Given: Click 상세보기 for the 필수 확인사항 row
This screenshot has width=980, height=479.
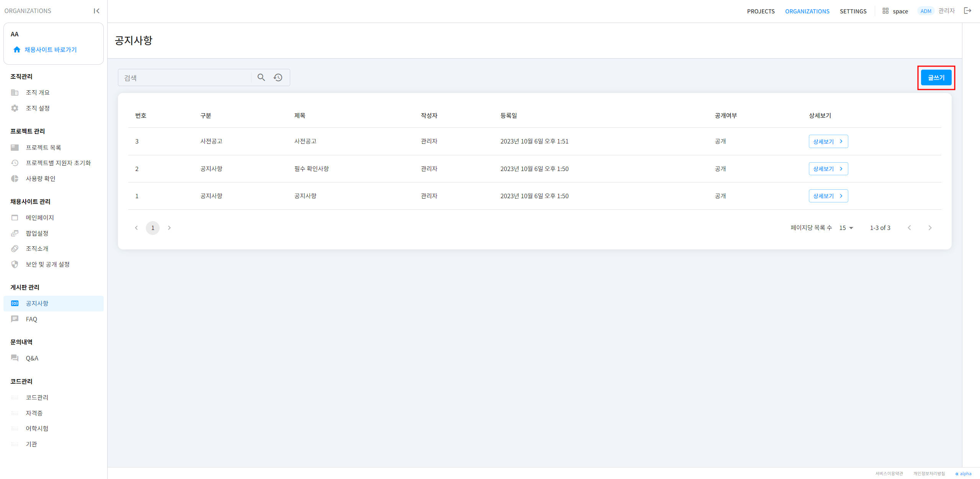Looking at the screenshot, I should (x=828, y=169).
